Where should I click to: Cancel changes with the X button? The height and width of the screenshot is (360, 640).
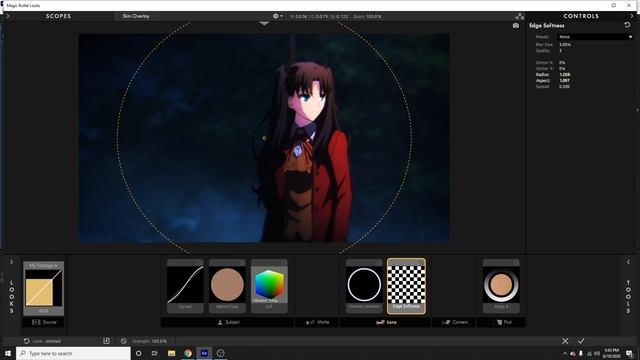565,341
